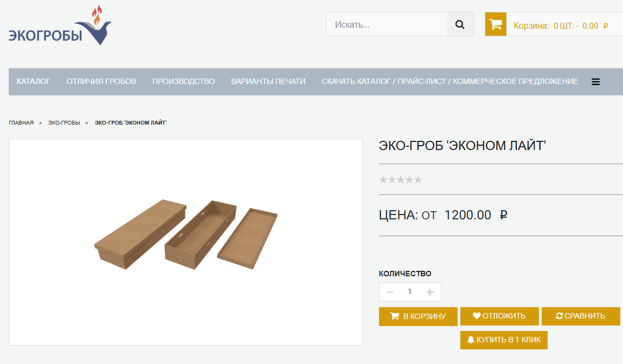Image resolution: width=623 pixels, height=364 pixels.
Task: Open the Производство menu item
Action: pyautogui.click(x=183, y=82)
